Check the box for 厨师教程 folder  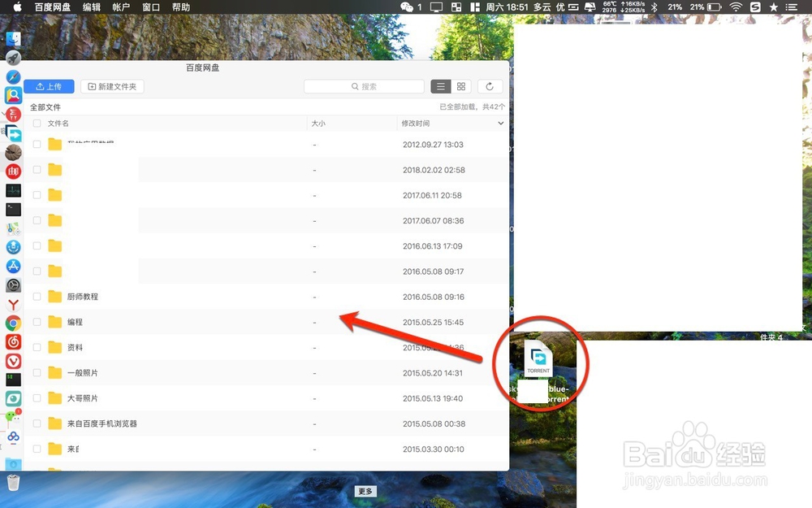(37, 297)
